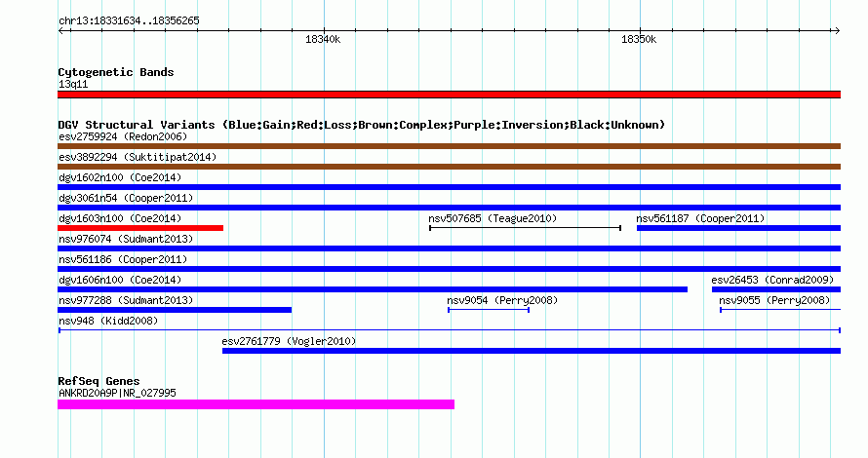Viewport: 868px width, 458px height.
Task: Select the esv3892294 (Suktitipat2014) variant bar
Action: (x=449, y=167)
